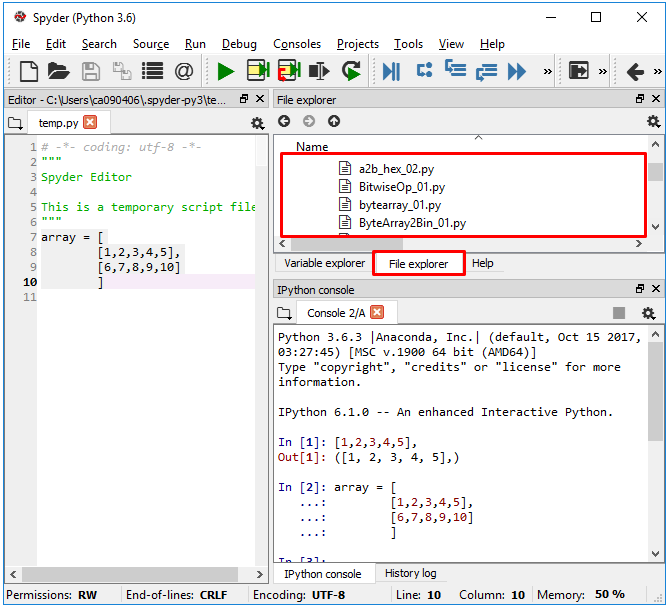Open the Search menu
Screen dimensions: 671x607
click(x=99, y=44)
